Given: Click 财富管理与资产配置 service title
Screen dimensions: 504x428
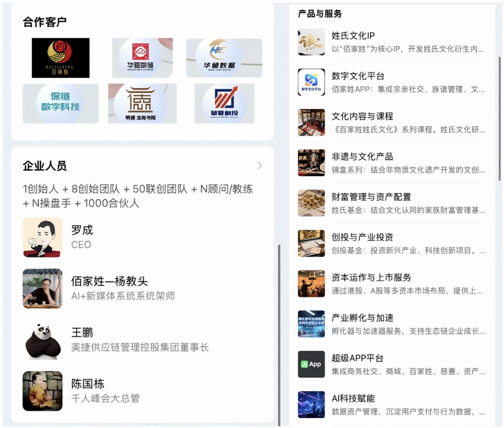Looking at the screenshot, I should [x=371, y=197].
